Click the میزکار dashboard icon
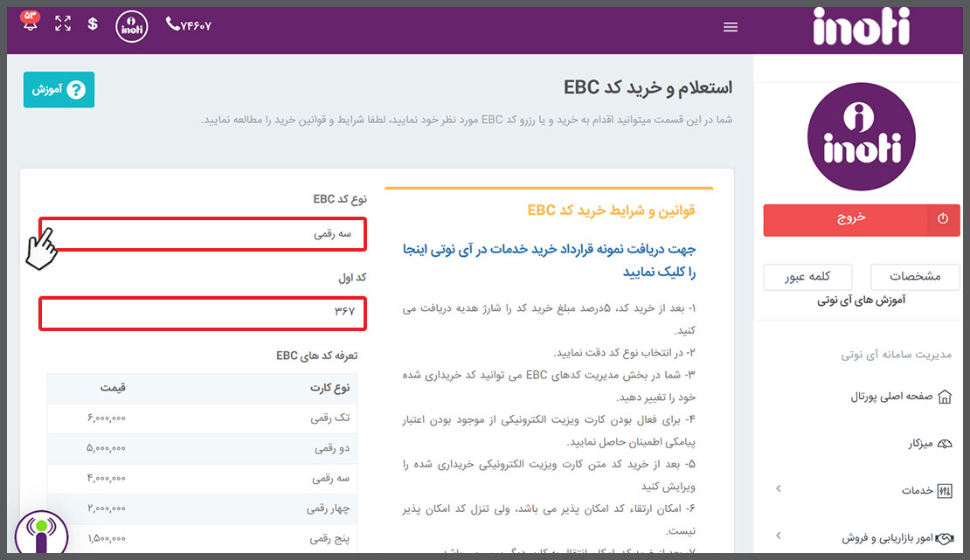The image size is (970, 560). 945,444
